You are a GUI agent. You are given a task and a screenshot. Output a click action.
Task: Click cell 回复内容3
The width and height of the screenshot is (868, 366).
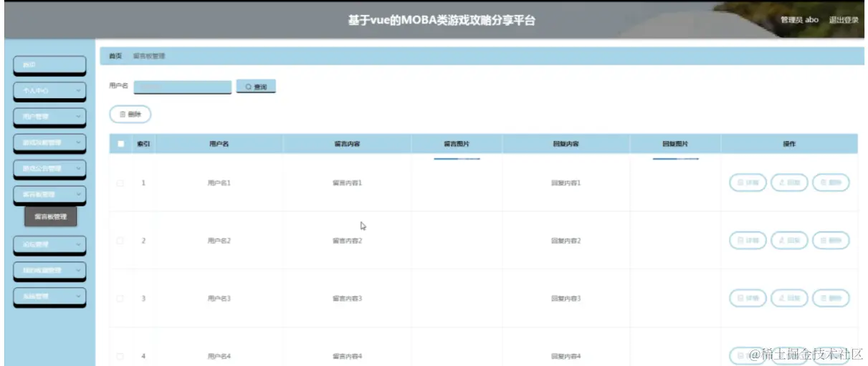(x=566, y=298)
